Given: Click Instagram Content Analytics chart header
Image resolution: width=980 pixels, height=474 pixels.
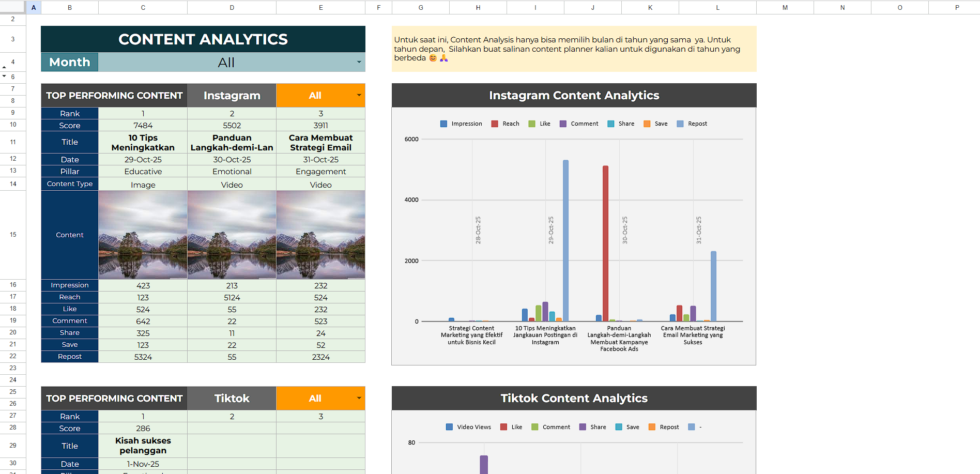Looking at the screenshot, I should pos(574,96).
